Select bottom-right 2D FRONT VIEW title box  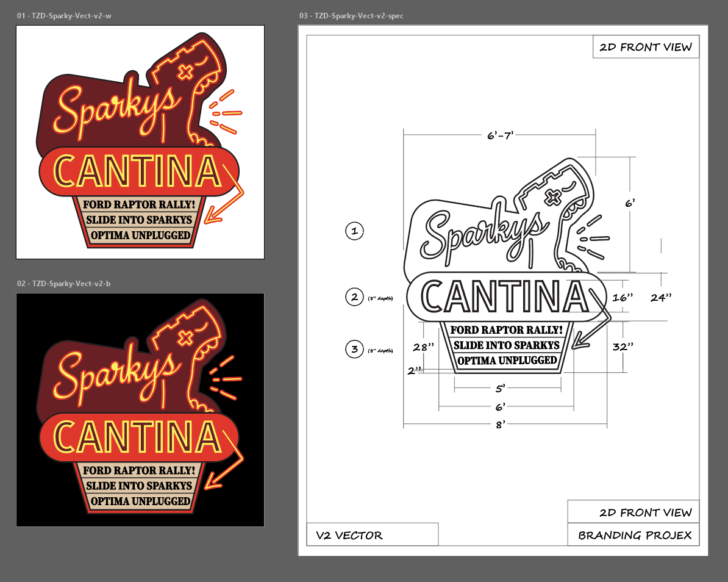(633, 512)
